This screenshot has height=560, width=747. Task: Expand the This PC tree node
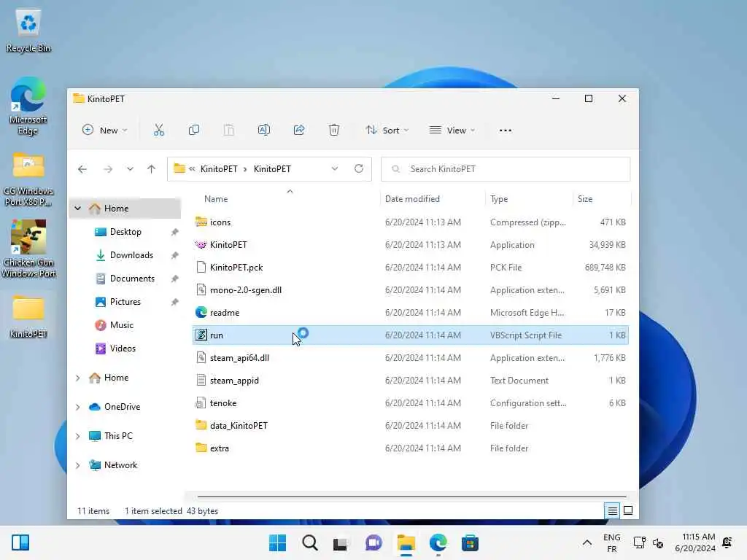pyautogui.click(x=77, y=436)
